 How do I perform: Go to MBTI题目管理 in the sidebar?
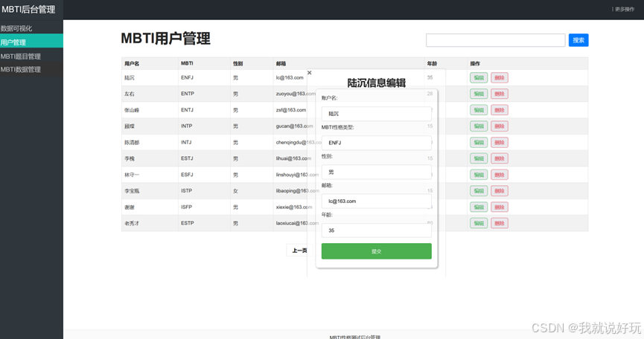tap(31, 56)
